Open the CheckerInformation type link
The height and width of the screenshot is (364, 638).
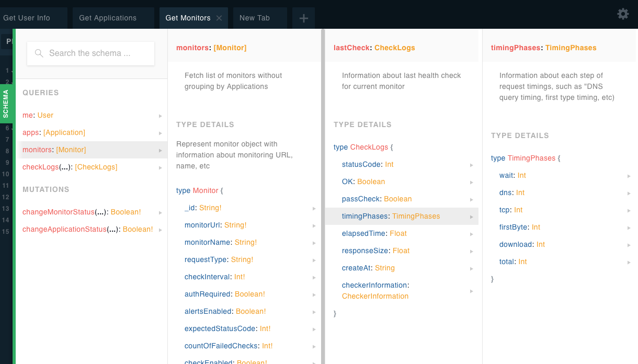375,296
